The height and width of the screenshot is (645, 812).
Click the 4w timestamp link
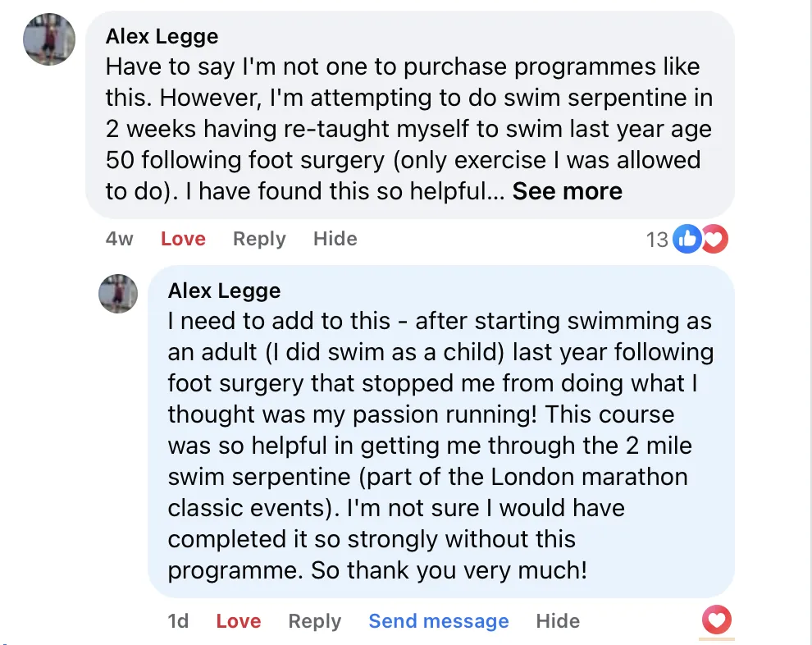[x=120, y=239]
